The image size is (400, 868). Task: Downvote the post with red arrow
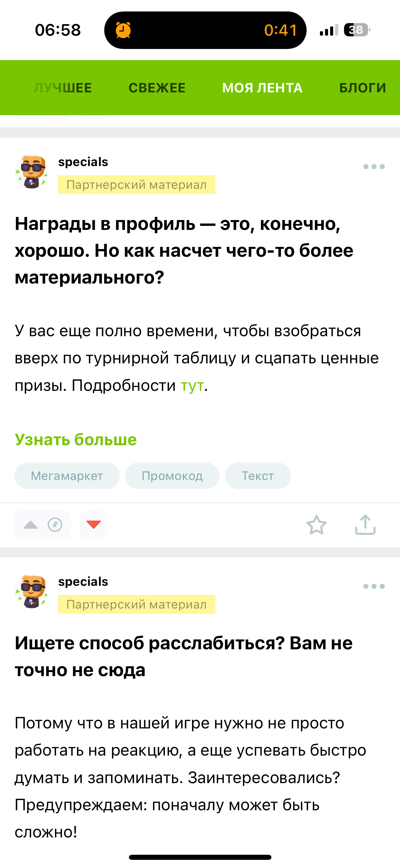94,525
